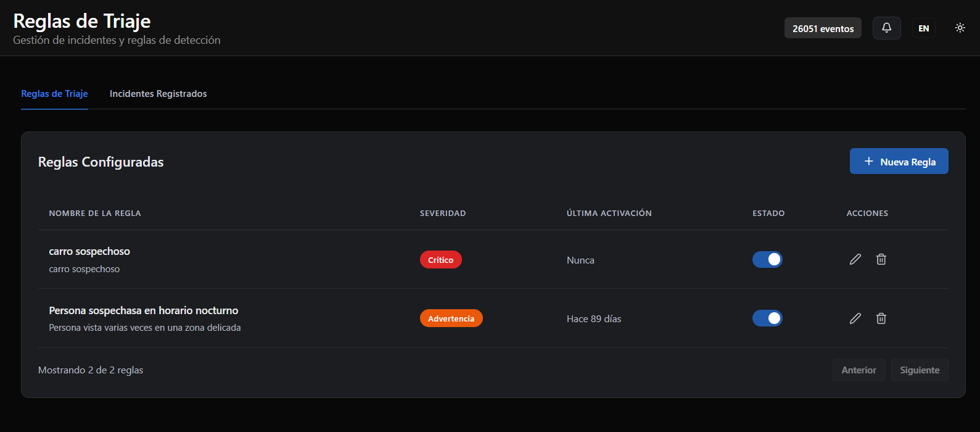Switch to Incidentes Registrados tab
Viewport: 980px width, 432px height.
(x=159, y=94)
